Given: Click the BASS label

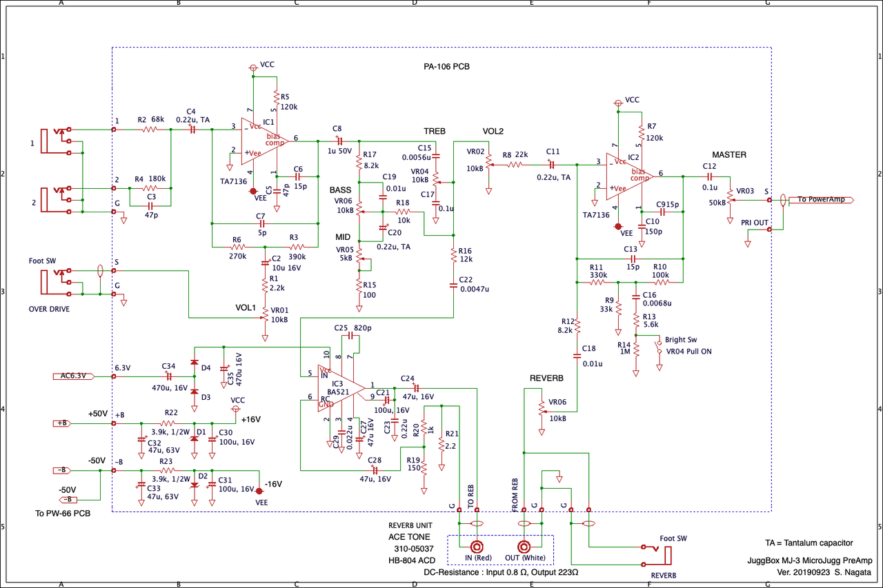Looking at the screenshot, I should 341,190.
